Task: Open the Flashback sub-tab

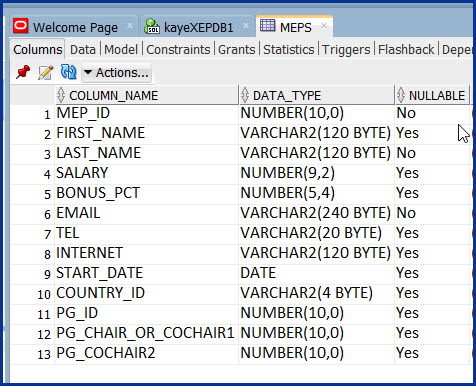Action: [406, 50]
